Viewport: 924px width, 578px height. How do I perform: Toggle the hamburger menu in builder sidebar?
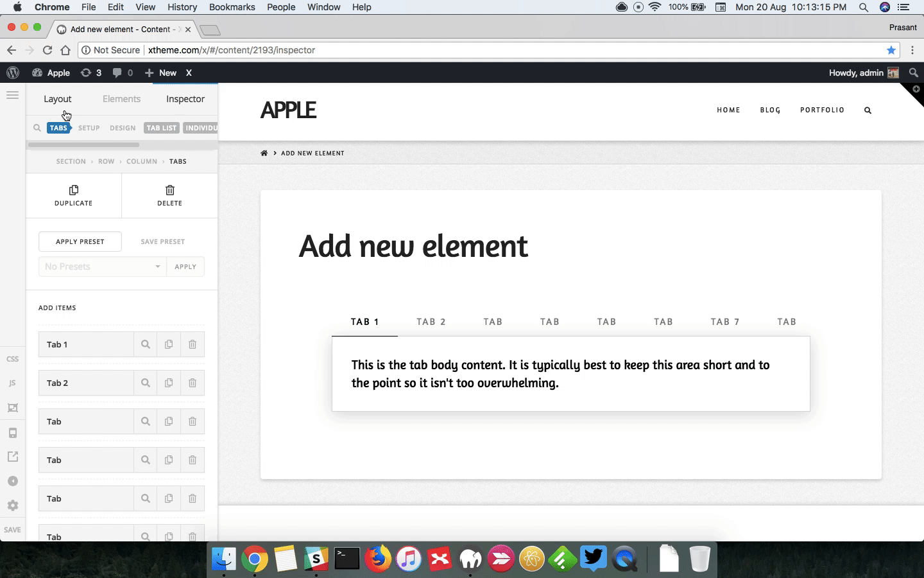[x=12, y=95]
